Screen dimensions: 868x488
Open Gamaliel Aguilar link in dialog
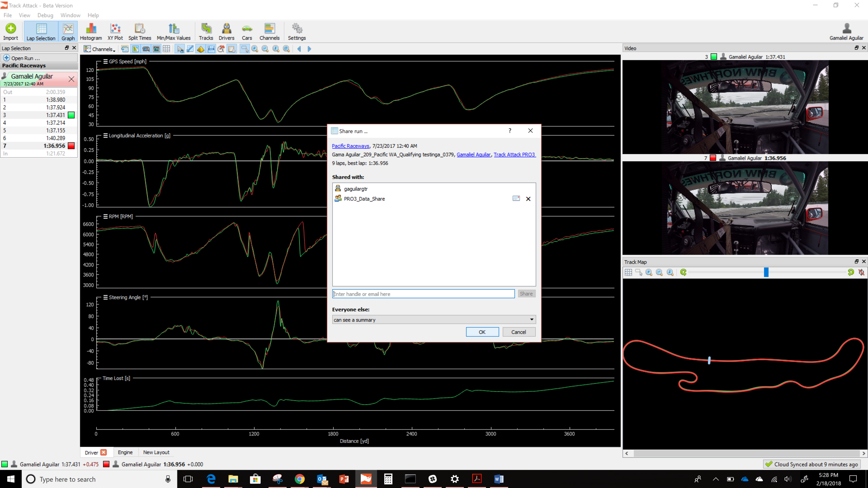point(474,154)
